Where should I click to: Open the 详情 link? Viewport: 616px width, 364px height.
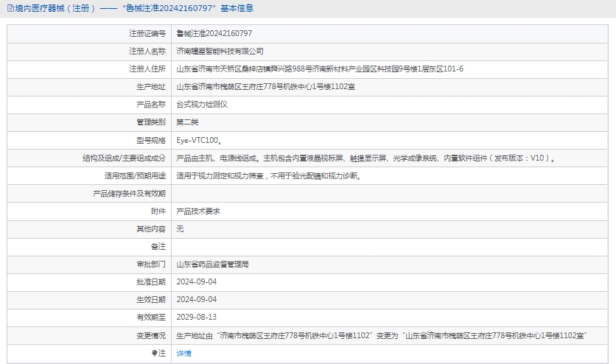[183, 353]
